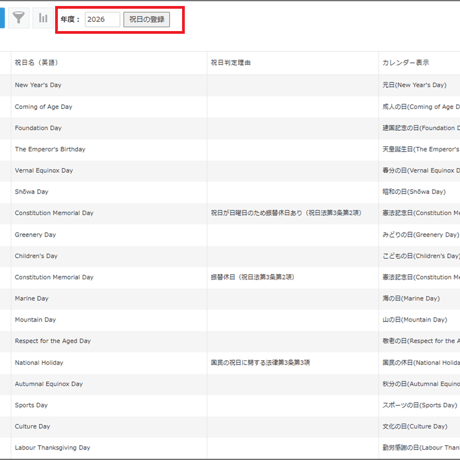The height and width of the screenshot is (460, 460).
Task: Click the 海の日(Marine Day) calendar cell
Action: click(x=419, y=299)
